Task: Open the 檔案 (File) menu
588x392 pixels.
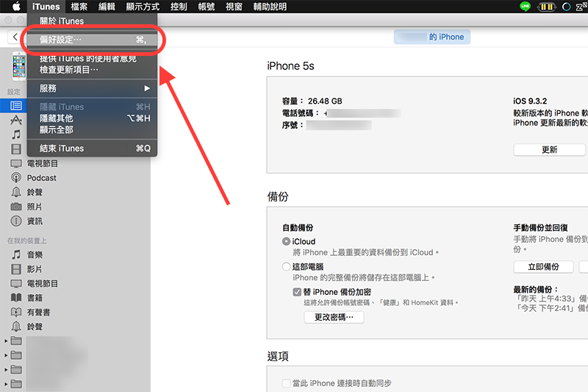Action: (x=79, y=7)
